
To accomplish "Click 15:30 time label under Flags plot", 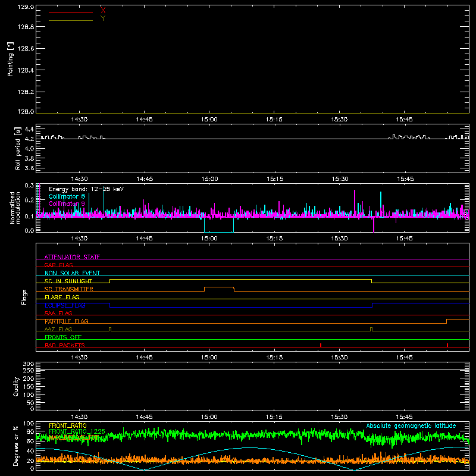I will (339, 358).
